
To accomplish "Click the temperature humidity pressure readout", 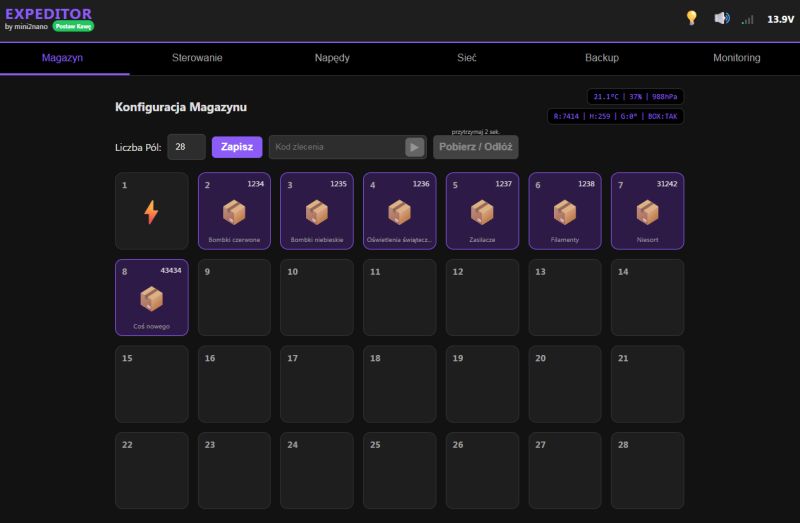I will [635, 96].
